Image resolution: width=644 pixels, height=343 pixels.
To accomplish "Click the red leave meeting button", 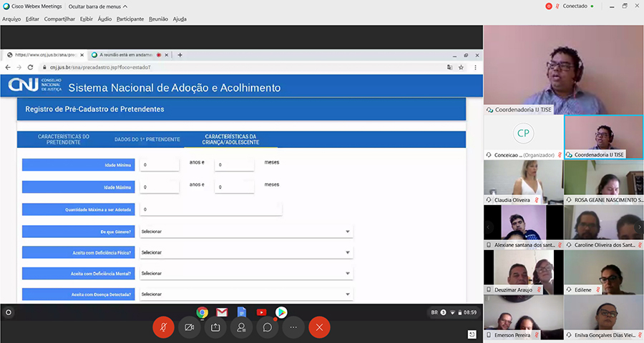I will 319,327.
